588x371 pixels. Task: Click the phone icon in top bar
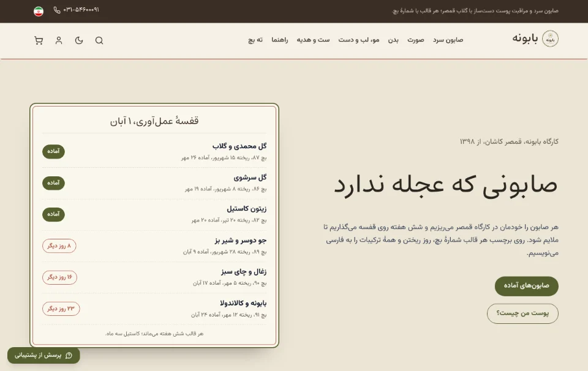57,10
